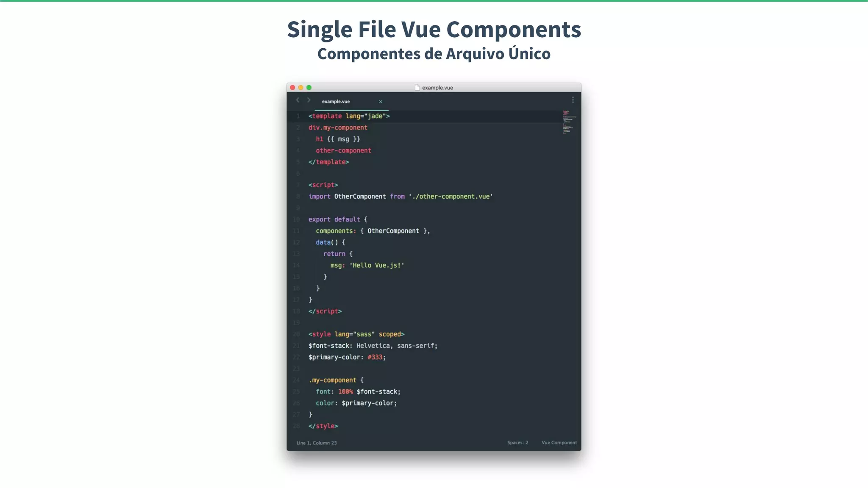Click the Componentes de Arquivo Único subtitle
The image size is (868, 488).
click(434, 54)
